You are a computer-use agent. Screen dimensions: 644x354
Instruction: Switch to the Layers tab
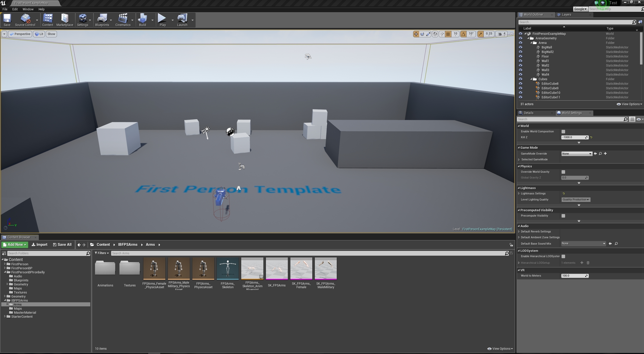point(574,15)
